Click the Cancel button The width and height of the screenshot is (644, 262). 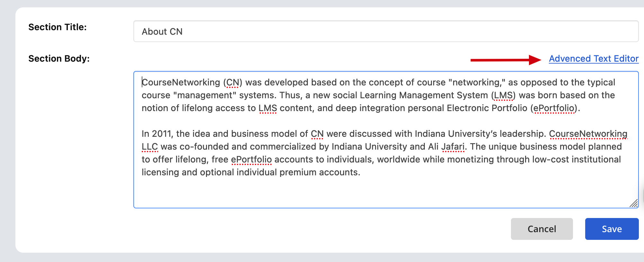[542, 229]
